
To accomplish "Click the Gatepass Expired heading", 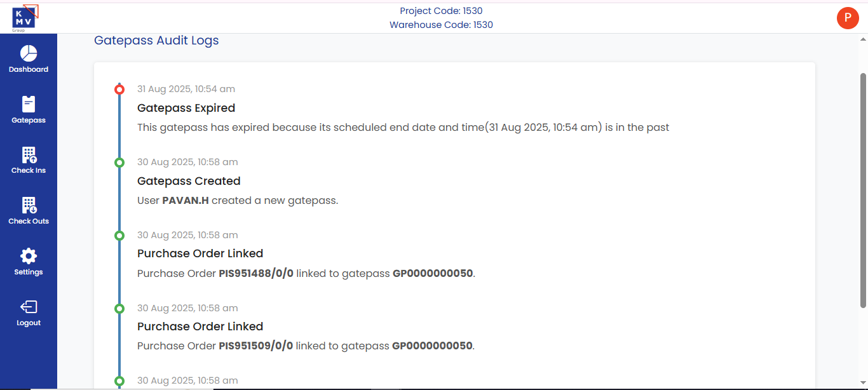I will 186,108.
